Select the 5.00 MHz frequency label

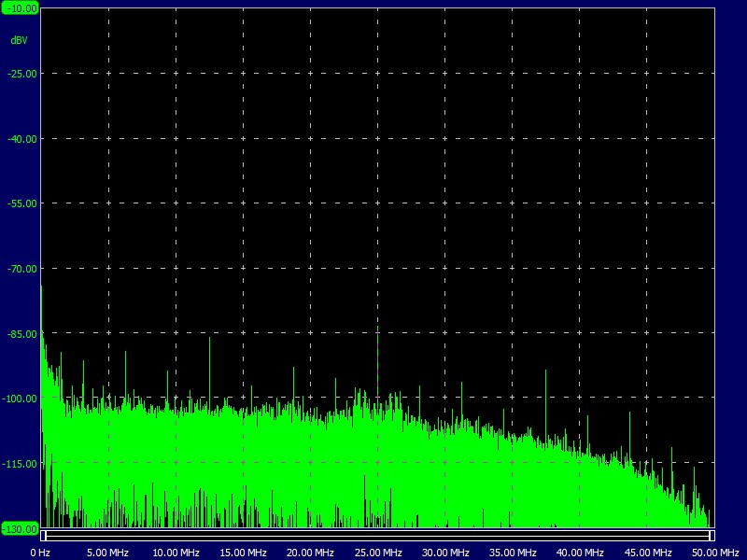(x=106, y=553)
